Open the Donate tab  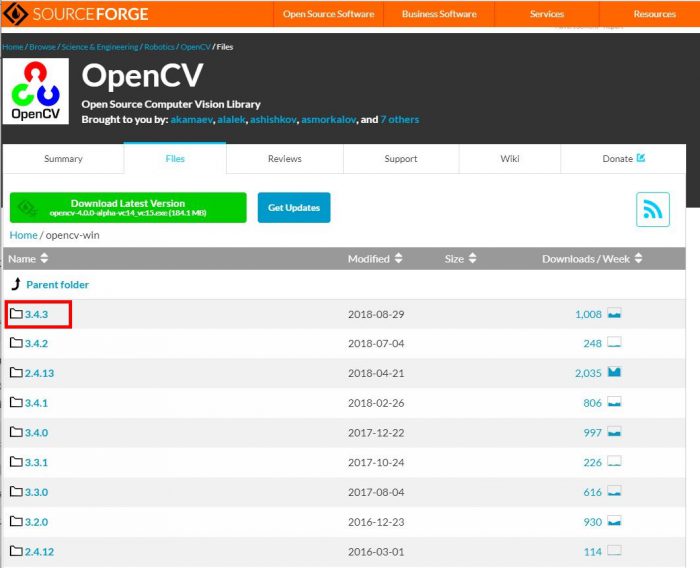[x=623, y=159]
